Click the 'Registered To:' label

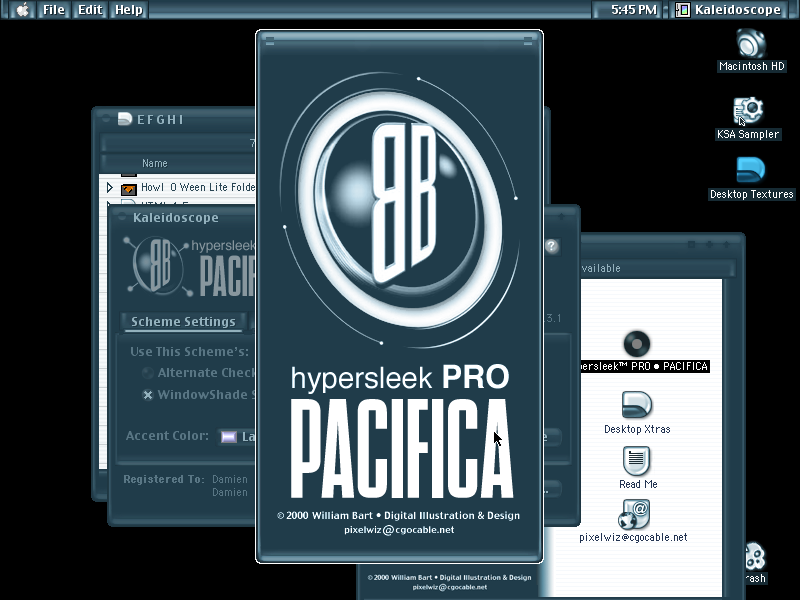[x=164, y=479]
